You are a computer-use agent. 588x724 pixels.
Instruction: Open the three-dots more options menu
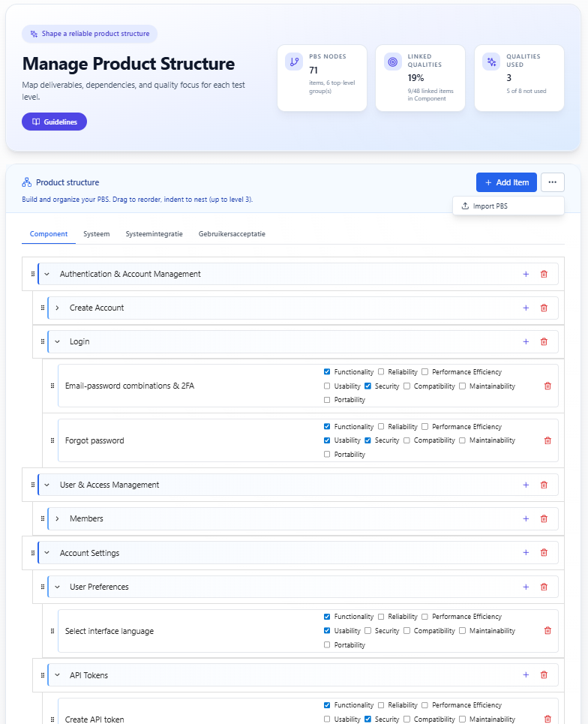(x=553, y=182)
